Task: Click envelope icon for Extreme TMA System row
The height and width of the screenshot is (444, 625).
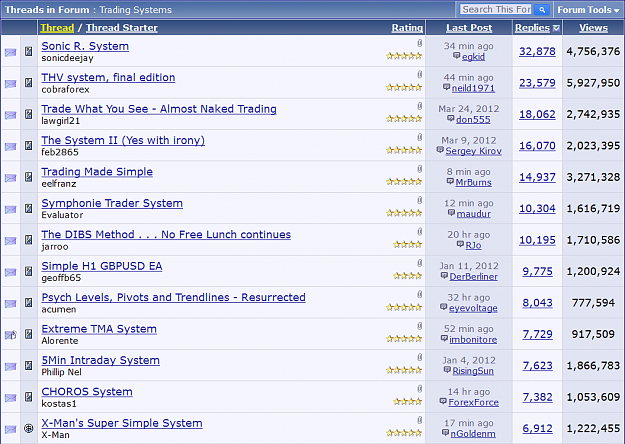Action: pyautogui.click(x=11, y=335)
